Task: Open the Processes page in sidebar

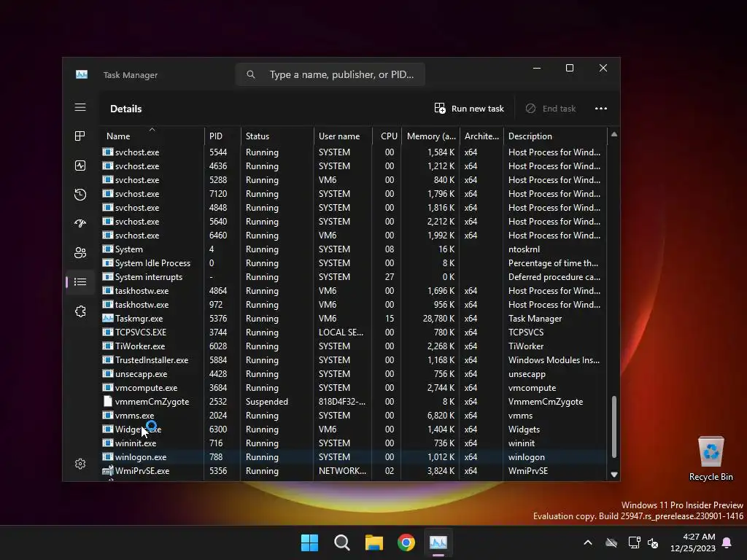Action: pyautogui.click(x=80, y=136)
